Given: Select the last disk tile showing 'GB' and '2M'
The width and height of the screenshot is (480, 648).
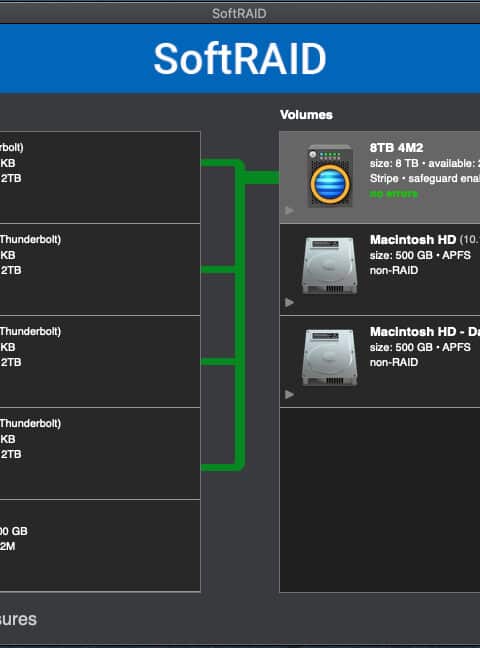Looking at the screenshot, I should coord(100,546).
